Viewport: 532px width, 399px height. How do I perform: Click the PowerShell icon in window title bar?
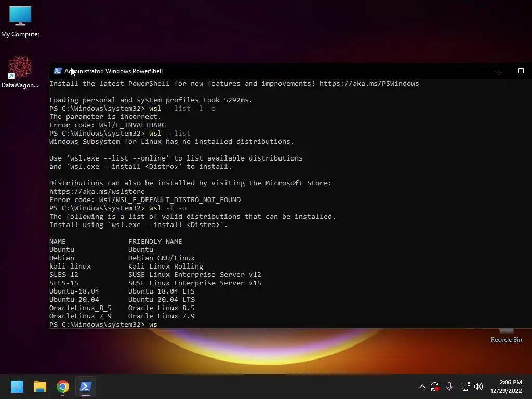coord(58,71)
